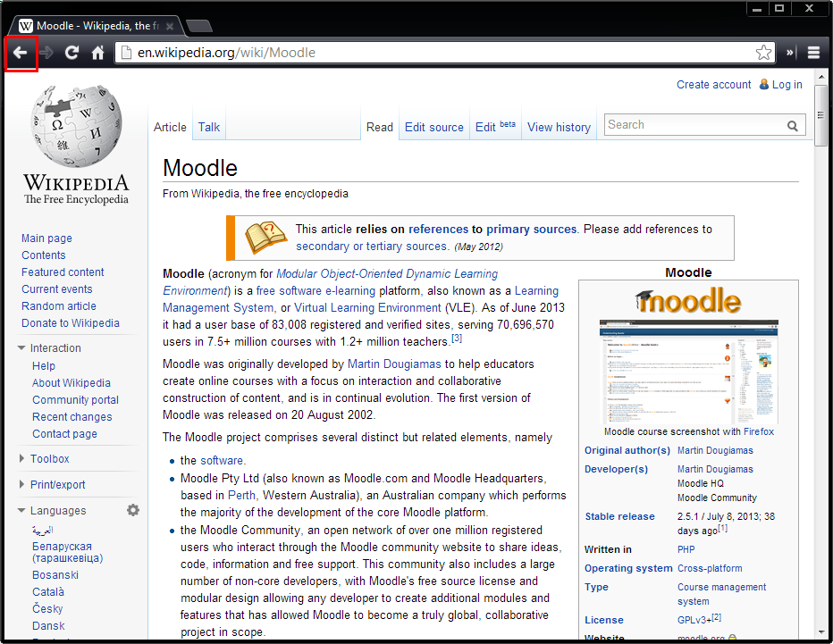The image size is (833, 644).
Task: Follow the primary sources link
Action: click(531, 230)
